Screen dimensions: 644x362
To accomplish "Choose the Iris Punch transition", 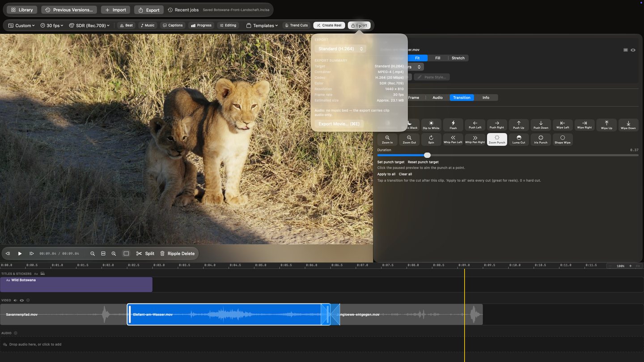I will tap(541, 139).
